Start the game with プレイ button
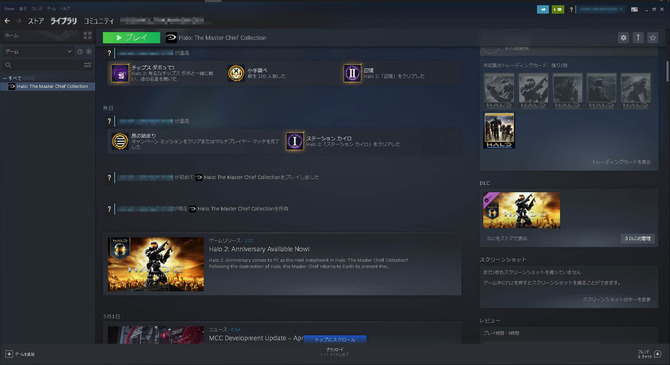 (132, 38)
